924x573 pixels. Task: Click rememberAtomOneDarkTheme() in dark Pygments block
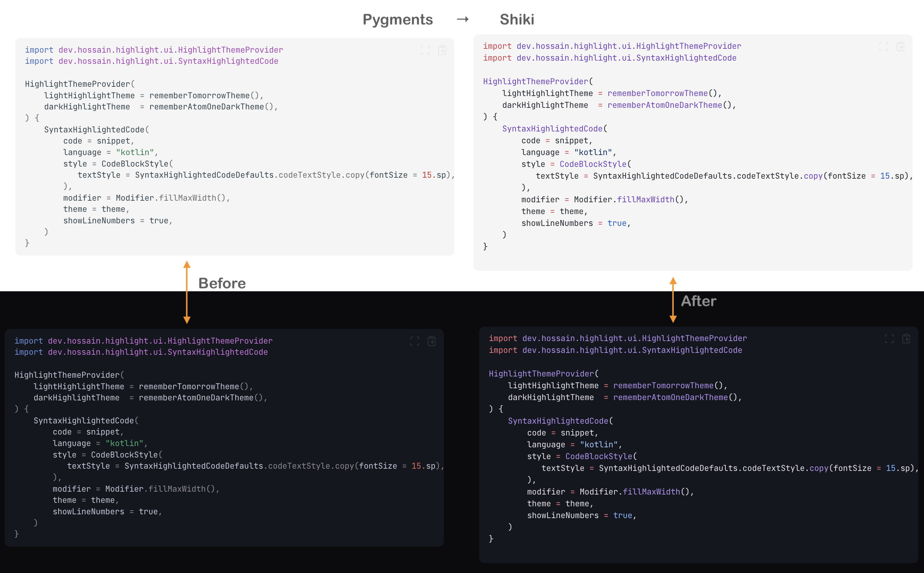[x=200, y=398]
